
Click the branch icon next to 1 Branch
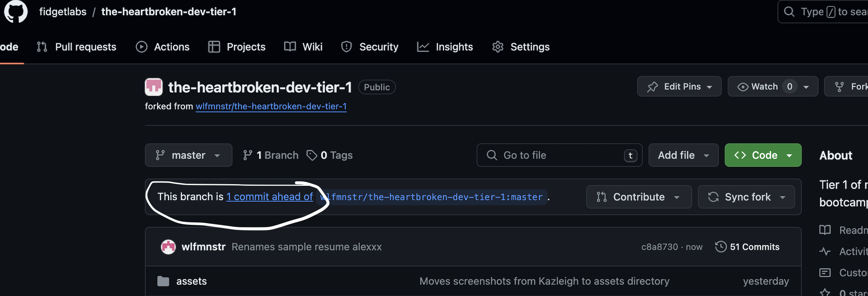248,155
